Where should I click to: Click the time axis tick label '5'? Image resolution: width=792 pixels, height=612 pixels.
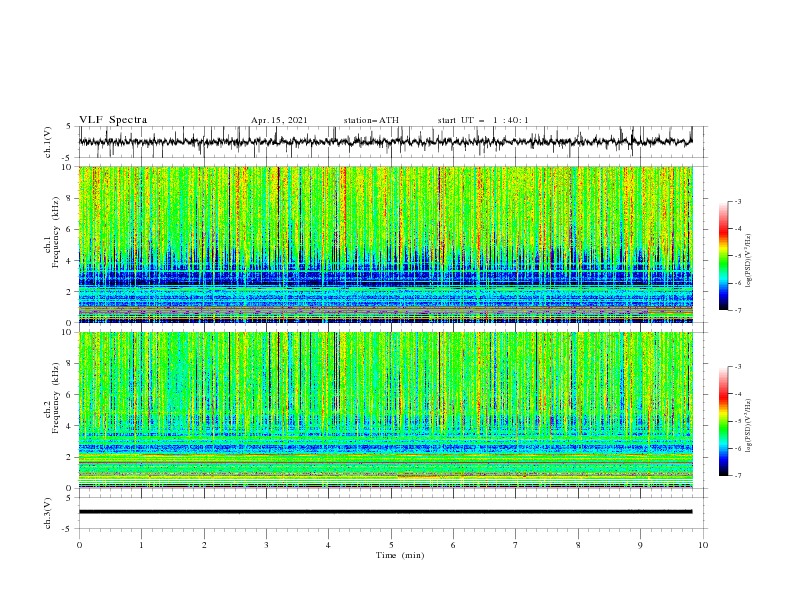pos(391,545)
